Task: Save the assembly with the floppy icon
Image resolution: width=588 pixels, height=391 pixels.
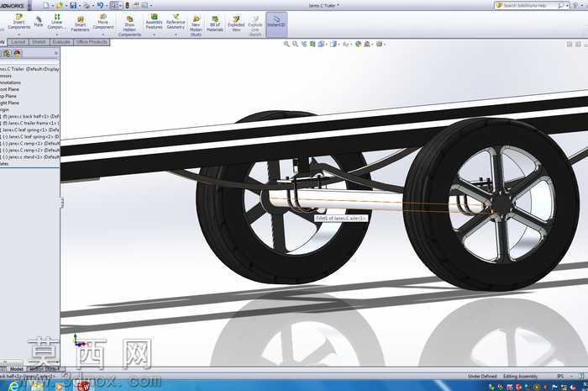Action: [x=74, y=5]
